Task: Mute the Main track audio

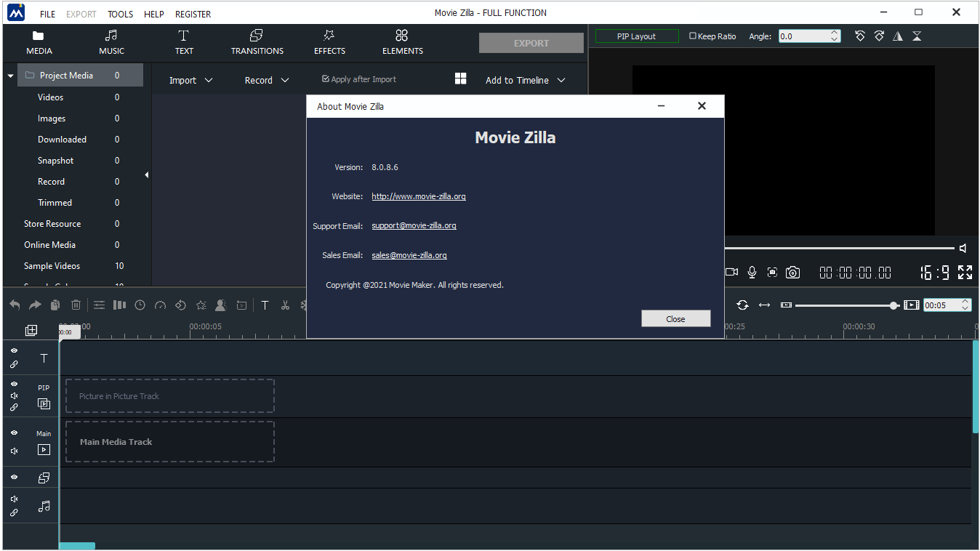Action: click(x=14, y=451)
